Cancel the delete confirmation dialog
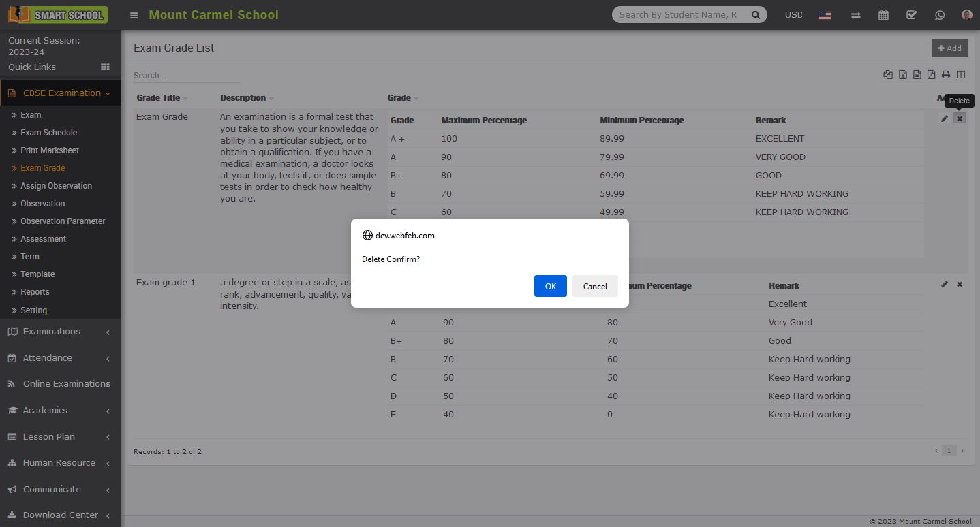This screenshot has width=980, height=527. (594, 286)
